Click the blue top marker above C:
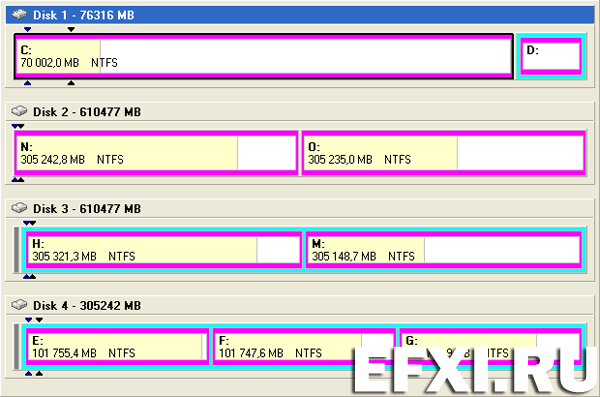The width and height of the screenshot is (600, 397). (27, 29)
